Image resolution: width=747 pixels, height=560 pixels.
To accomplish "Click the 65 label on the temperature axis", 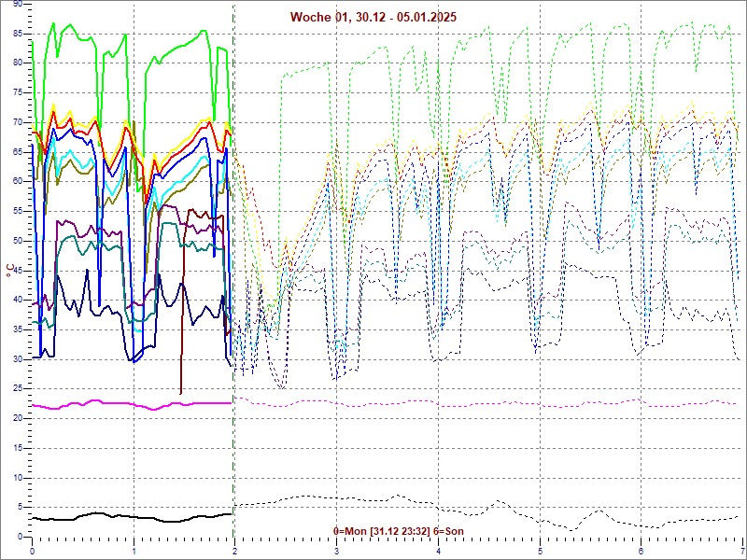I will 17,152.
